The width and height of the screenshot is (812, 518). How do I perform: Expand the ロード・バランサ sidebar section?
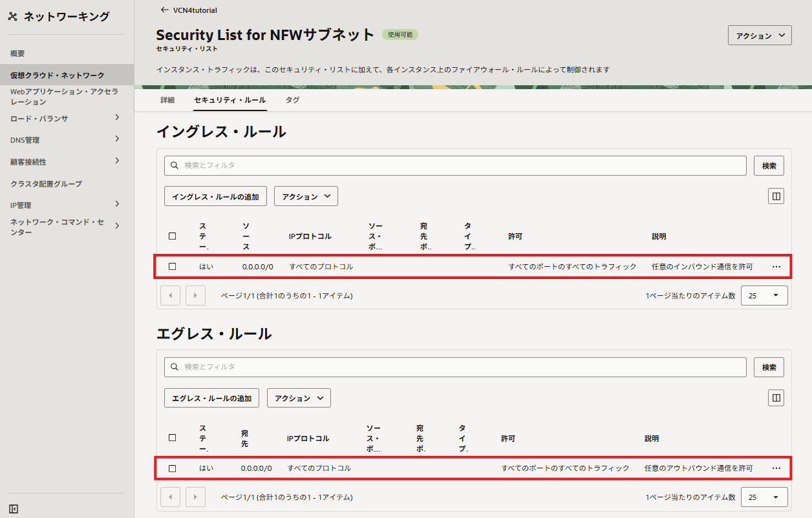117,118
